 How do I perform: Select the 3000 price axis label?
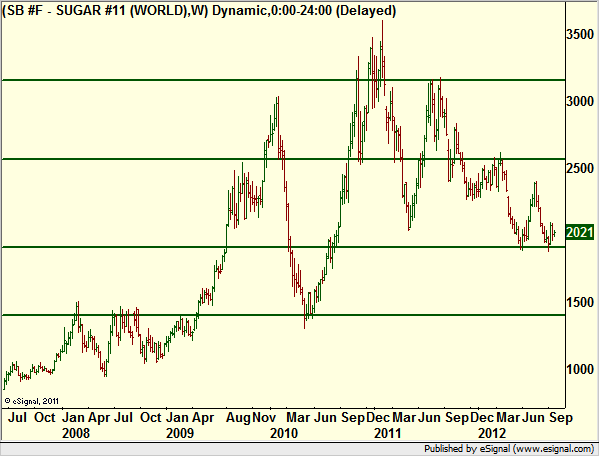pos(580,101)
